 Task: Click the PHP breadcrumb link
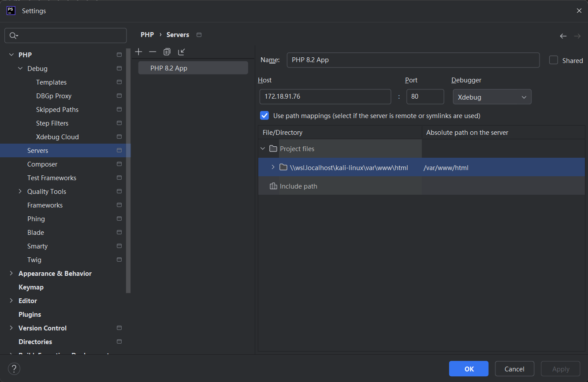pyautogui.click(x=147, y=35)
